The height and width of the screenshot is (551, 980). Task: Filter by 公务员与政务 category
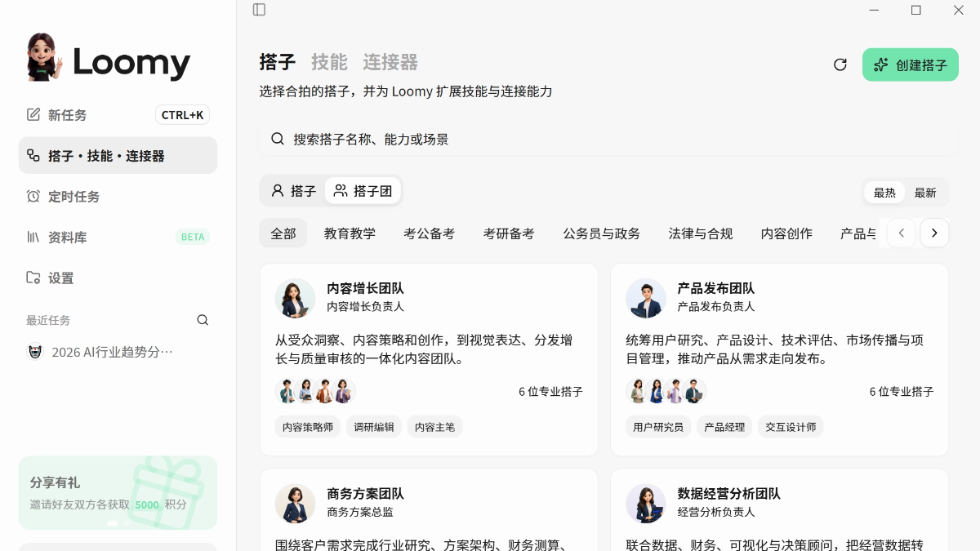(x=601, y=233)
